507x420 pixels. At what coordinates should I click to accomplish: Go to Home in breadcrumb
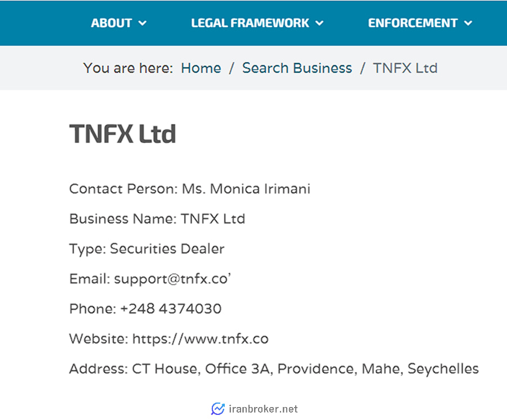click(x=201, y=68)
